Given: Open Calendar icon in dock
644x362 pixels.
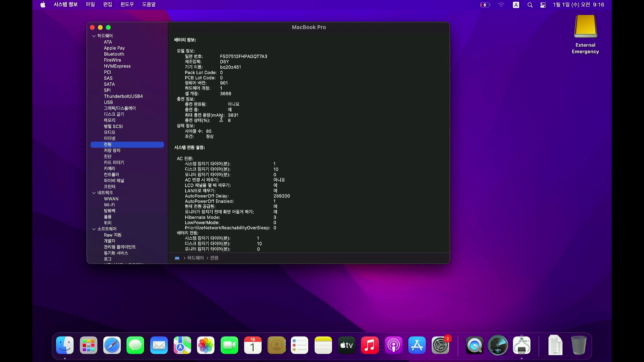Looking at the screenshot, I should click(x=253, y=345).
